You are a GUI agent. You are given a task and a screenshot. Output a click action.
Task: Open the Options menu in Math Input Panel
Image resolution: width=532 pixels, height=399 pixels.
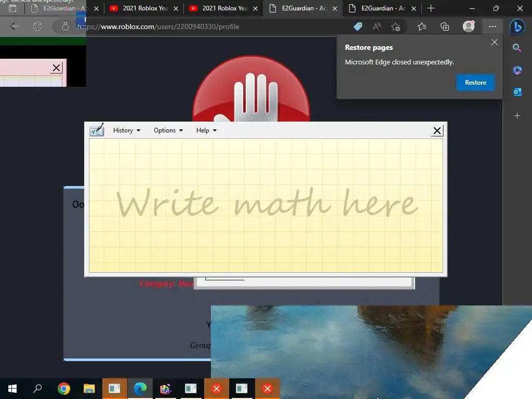pos(168,130)
